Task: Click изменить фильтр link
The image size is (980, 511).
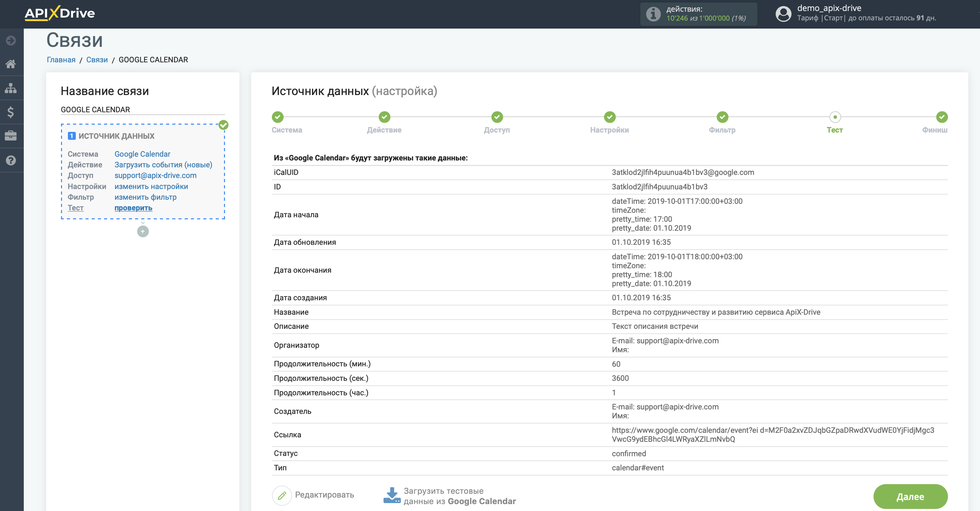Action: (x=145, y=197)
